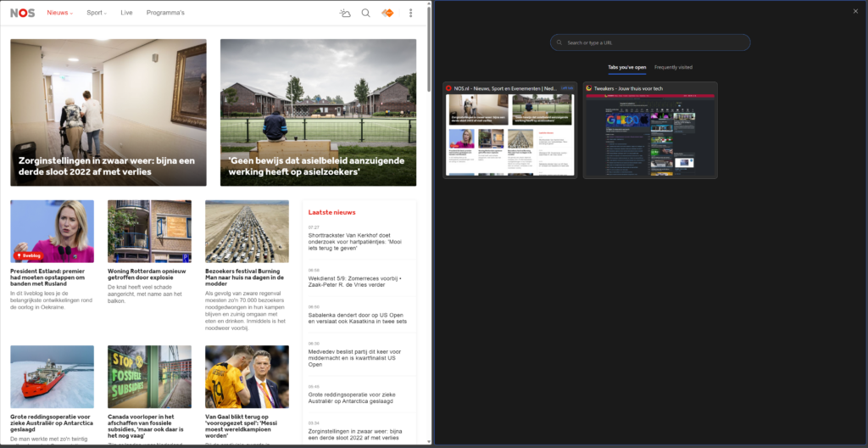868x448 pixels.
Task: Focus the Search or type a URL field
Action: point(650,42)
